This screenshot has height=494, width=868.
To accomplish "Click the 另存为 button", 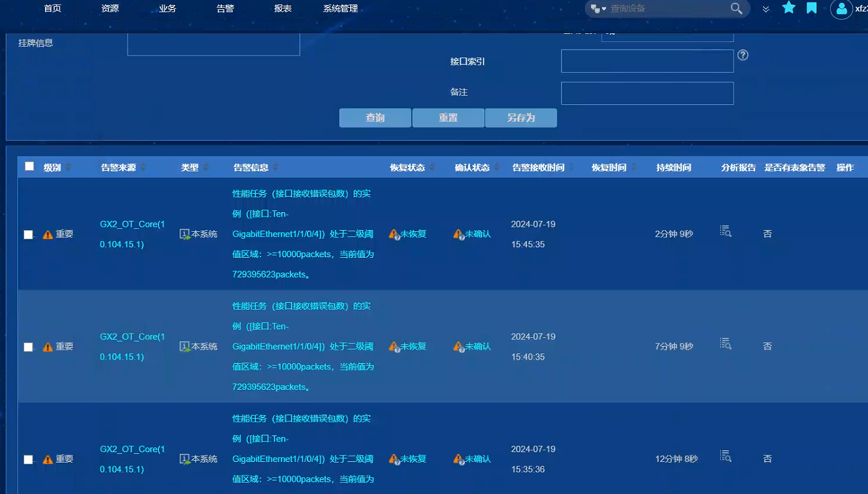I will tap(521, 118).
